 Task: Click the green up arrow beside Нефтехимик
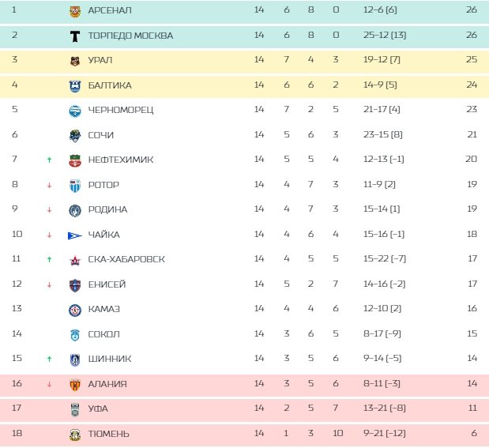[x=49, y=160]
